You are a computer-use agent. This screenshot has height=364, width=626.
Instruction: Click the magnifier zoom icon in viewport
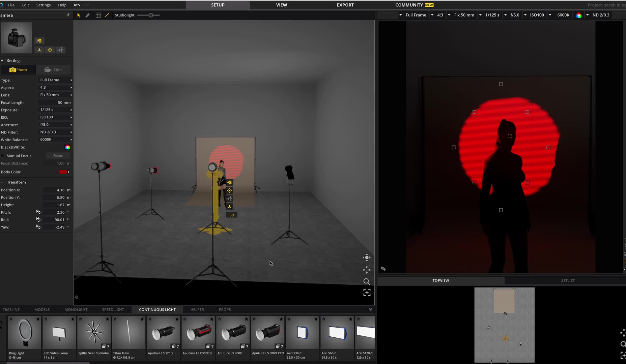[x=367, y=281]
